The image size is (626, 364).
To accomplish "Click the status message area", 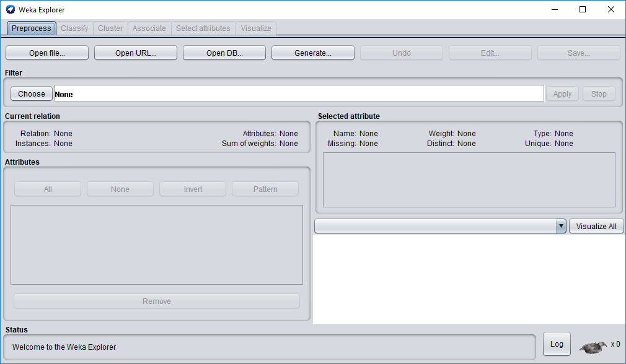I will [x=270, y=347].
